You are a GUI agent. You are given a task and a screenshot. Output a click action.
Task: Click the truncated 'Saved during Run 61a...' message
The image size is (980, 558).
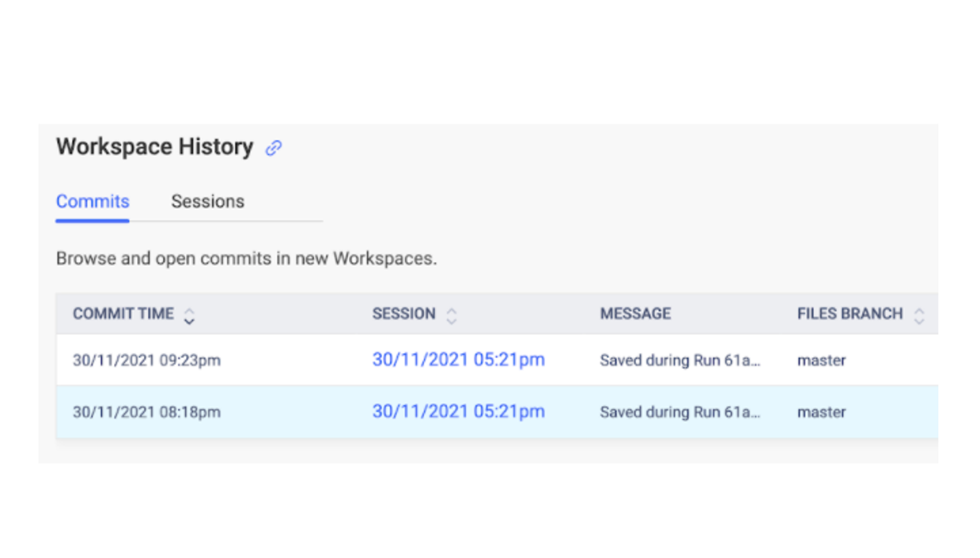[681, 360]
